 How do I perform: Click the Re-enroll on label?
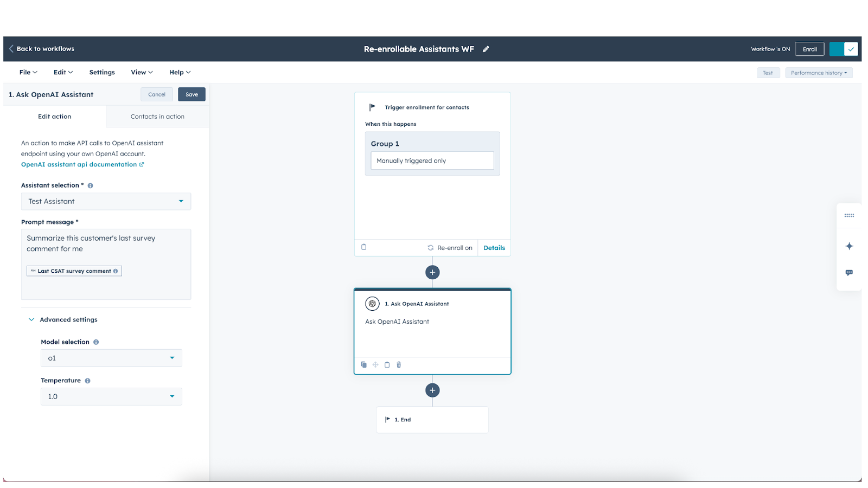[x=455, y=248]
